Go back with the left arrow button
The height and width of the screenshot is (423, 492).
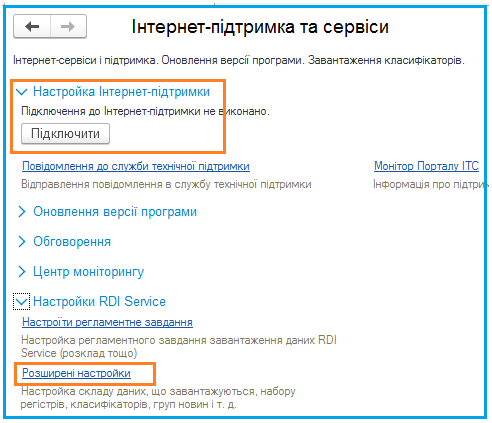click(32, 26)
